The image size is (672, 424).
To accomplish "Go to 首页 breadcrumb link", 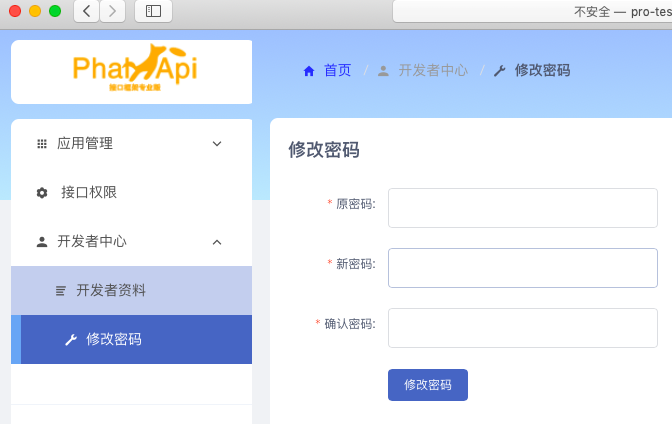I will tap(337, 71).
